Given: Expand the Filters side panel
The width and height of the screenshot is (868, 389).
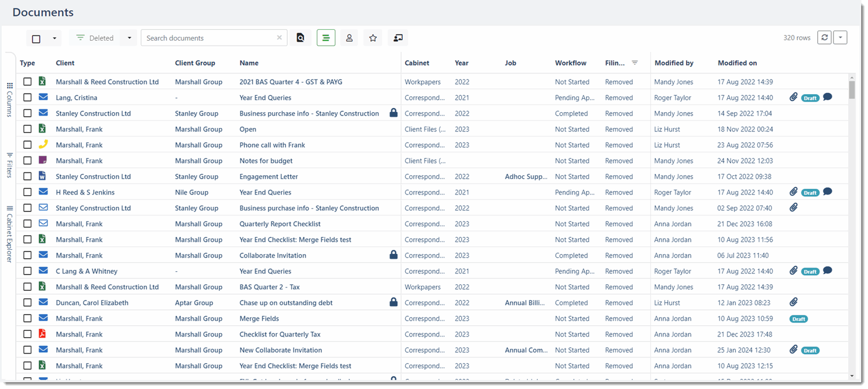Looking at the screenshot, I should coord(10,165).
